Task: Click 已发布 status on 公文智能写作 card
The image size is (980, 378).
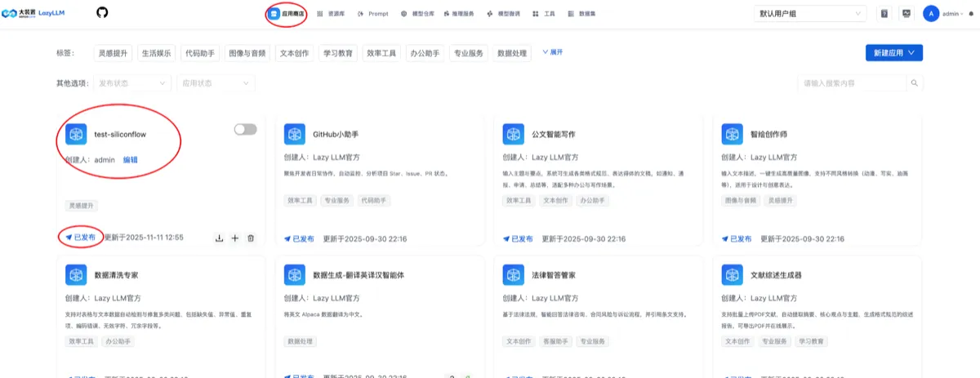Action: coord(518,238)
